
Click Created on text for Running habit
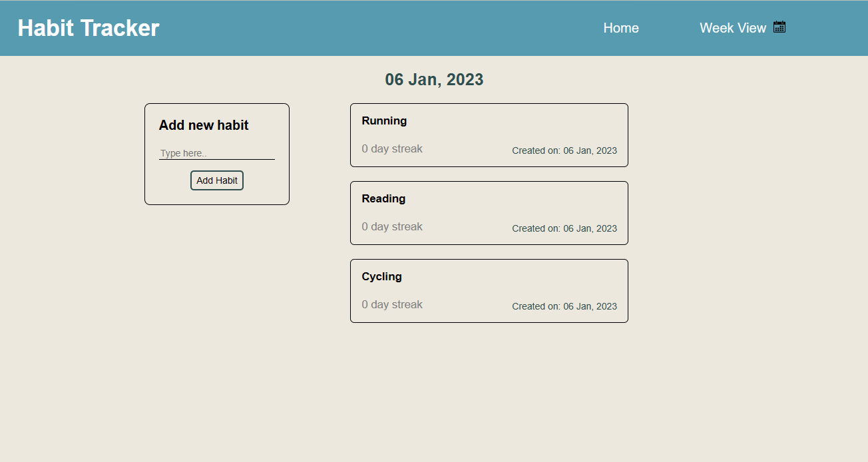pyautogui.click(x=564, y=150)
